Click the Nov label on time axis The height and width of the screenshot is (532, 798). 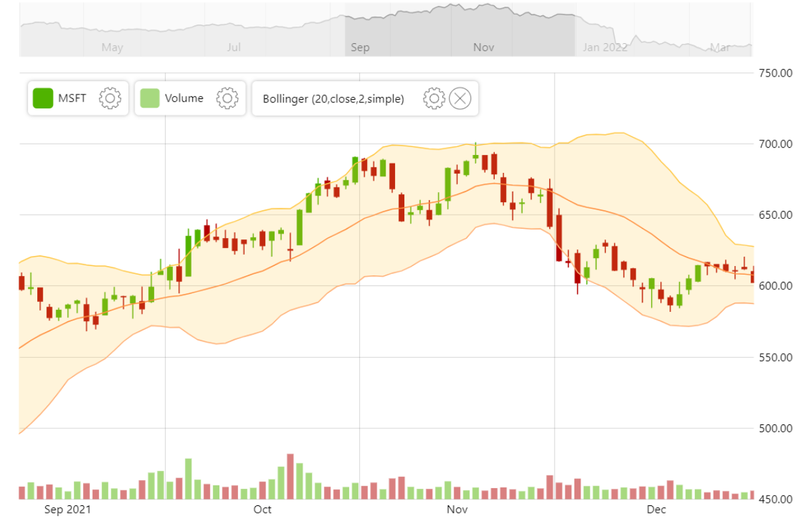(458, 509)
